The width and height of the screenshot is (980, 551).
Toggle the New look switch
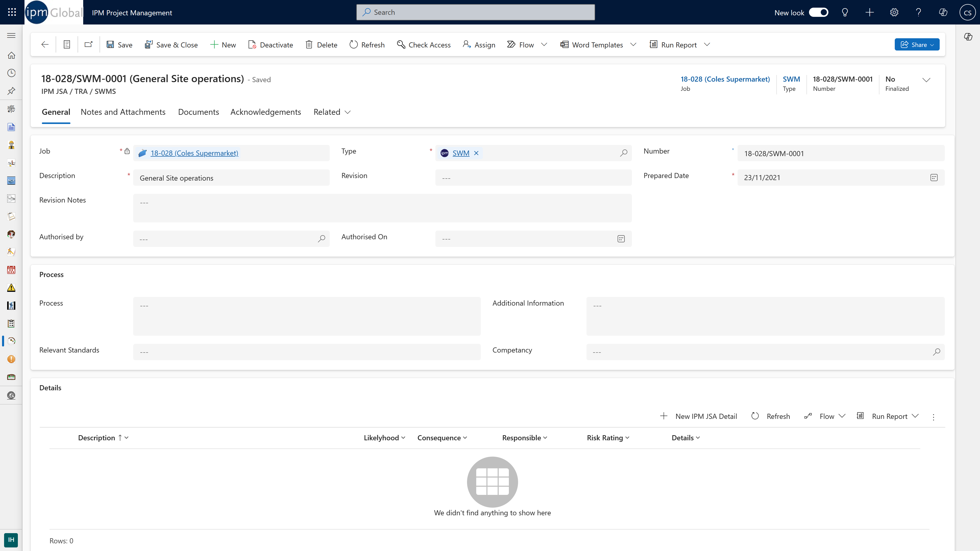click(x=819, y=12)
